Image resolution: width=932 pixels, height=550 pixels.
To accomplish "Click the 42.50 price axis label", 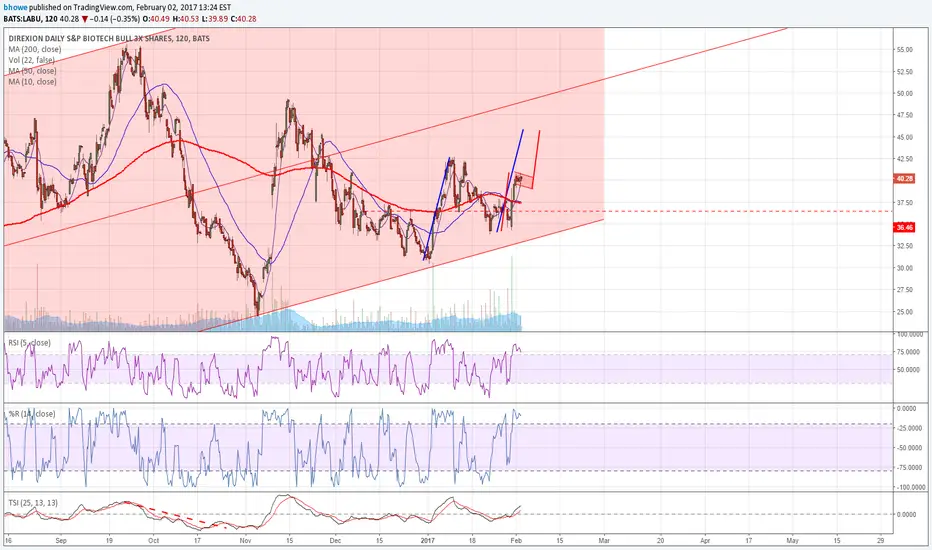I will tap(905, 159).
